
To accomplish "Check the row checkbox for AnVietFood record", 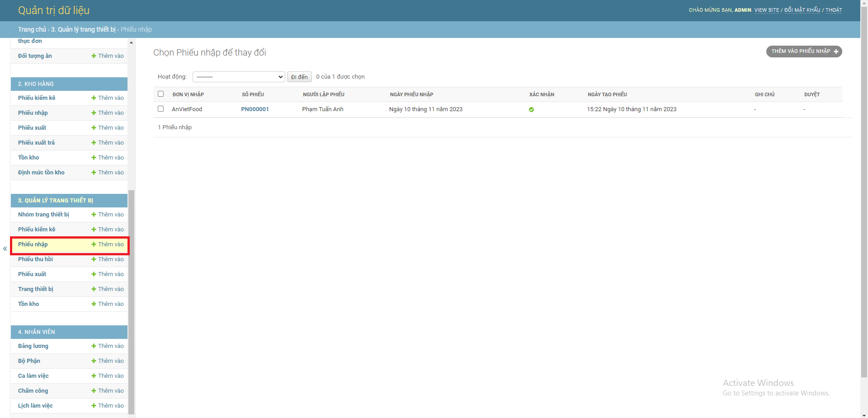I will tap(160, 109).
